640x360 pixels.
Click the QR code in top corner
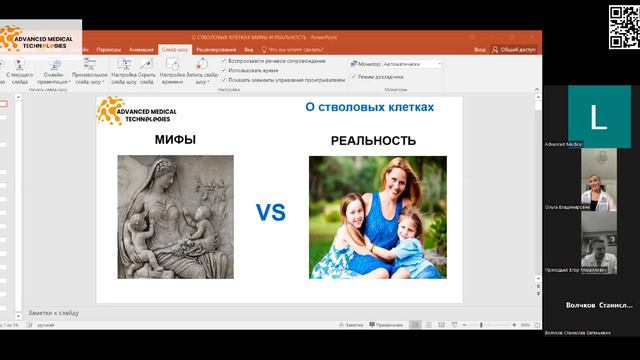coord(624,27)
